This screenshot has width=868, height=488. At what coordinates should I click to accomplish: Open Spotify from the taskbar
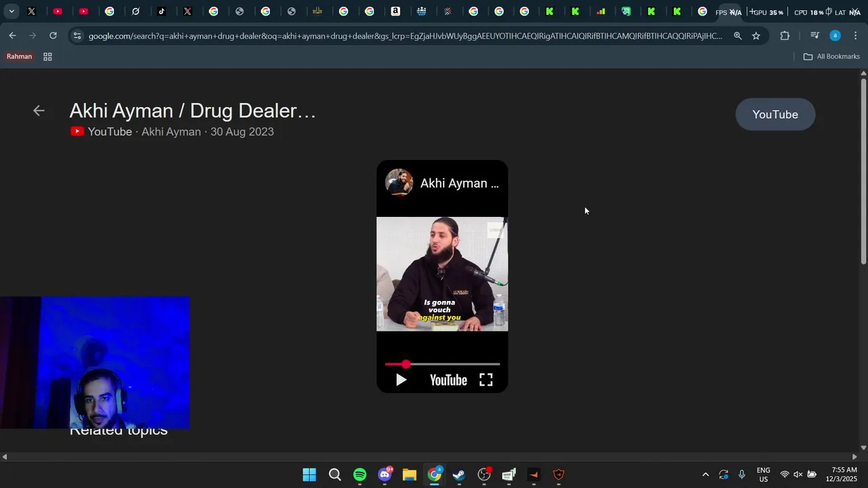coord(360,474)
